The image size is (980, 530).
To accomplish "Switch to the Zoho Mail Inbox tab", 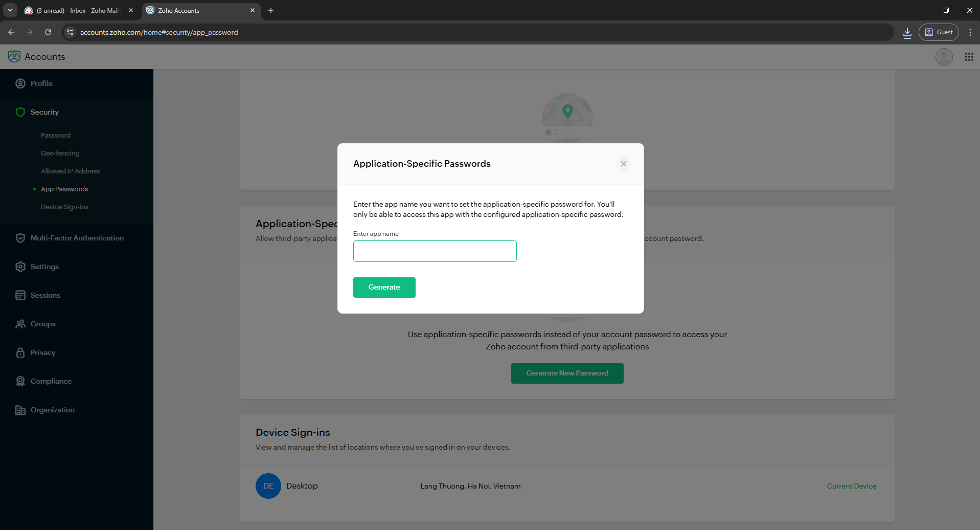I will (77, 10).
